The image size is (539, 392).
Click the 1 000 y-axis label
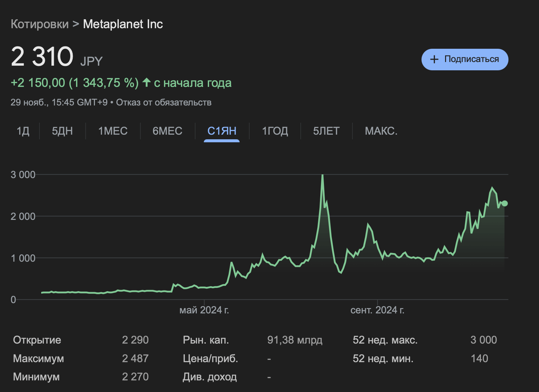23,258
